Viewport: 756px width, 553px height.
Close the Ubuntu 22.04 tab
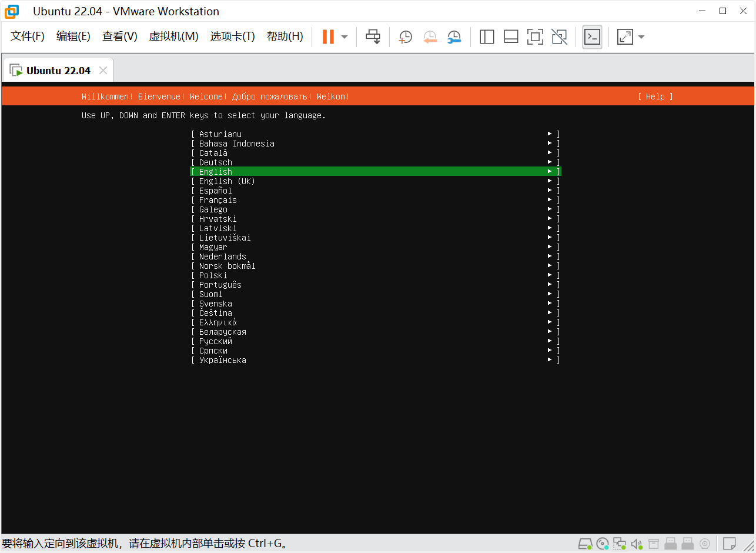(x=103, y=71)
